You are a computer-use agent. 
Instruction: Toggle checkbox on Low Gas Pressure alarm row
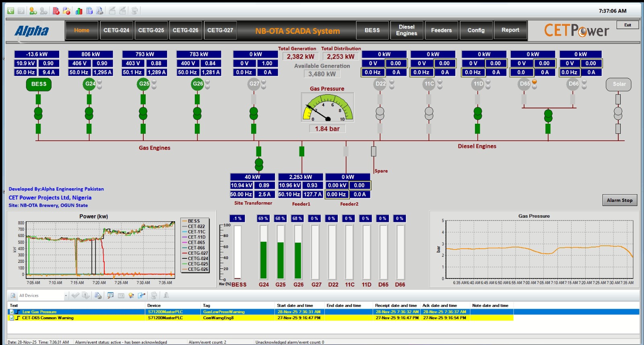(12, 312)
